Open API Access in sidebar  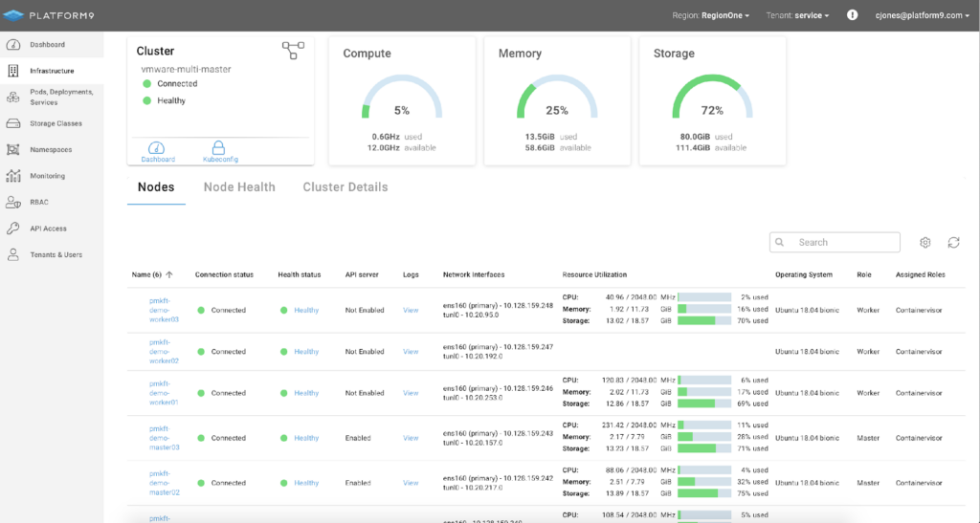48,229
